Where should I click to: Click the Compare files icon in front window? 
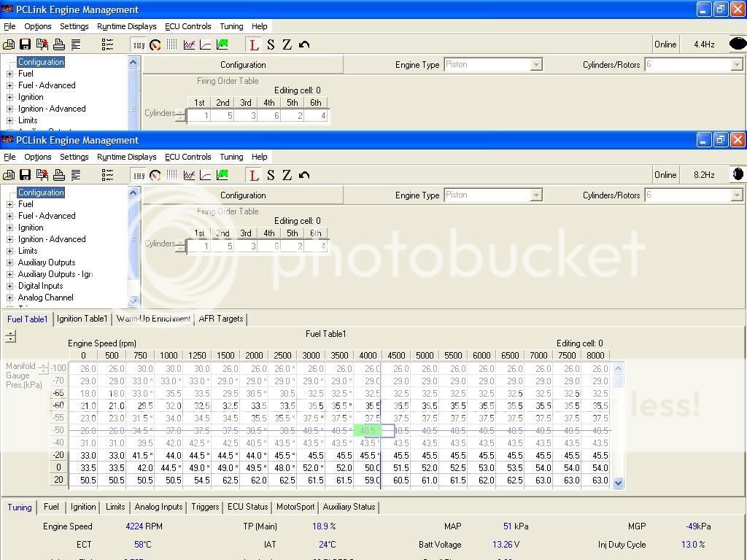pyautogui.click(x=42, y=175)
